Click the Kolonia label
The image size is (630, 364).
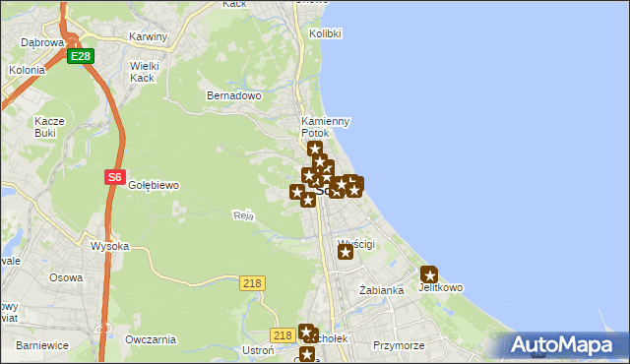coord(27,70)
